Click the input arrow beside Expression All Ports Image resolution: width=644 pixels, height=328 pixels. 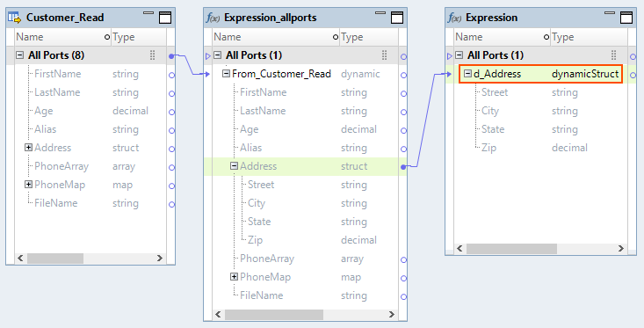(x=449, y=55)
